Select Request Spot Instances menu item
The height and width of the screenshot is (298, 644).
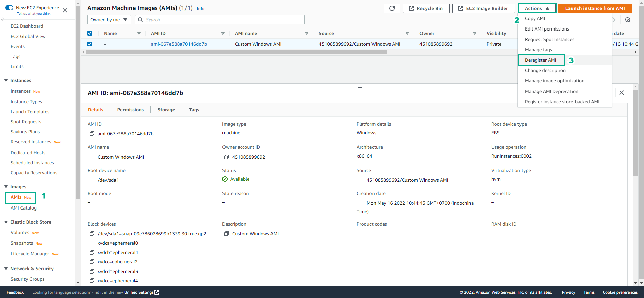565,39
